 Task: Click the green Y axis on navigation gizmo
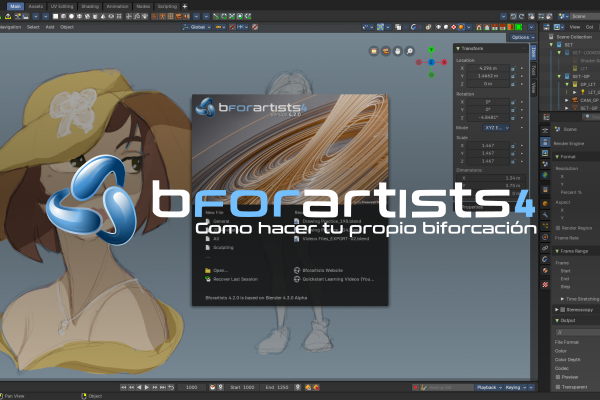pos(431,50)
